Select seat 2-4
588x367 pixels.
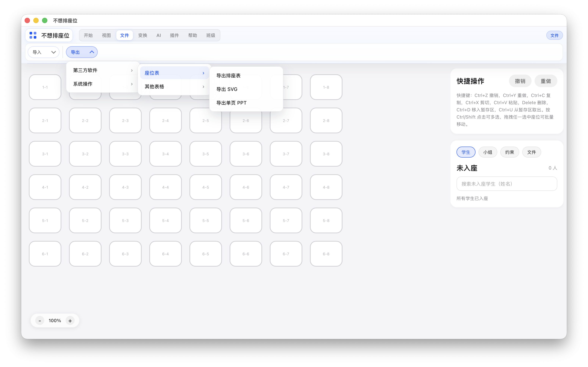coord(166,121)
